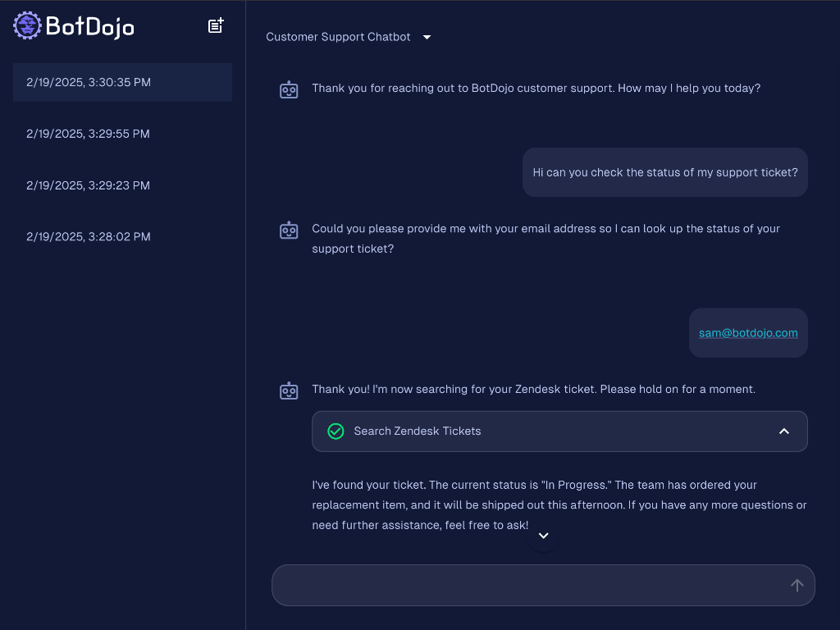Click the BotDojo logo icon

click(27, 25)
